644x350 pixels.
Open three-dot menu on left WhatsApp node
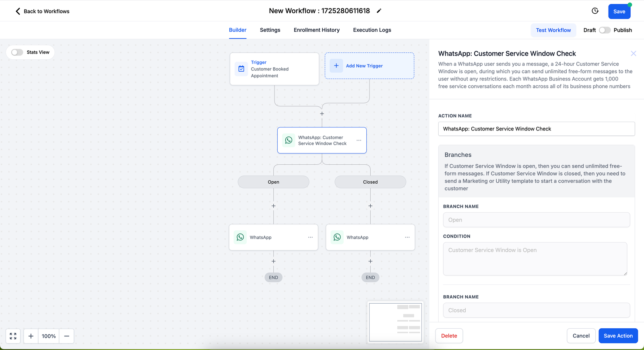pyautogui.click(x=310, y=237)
